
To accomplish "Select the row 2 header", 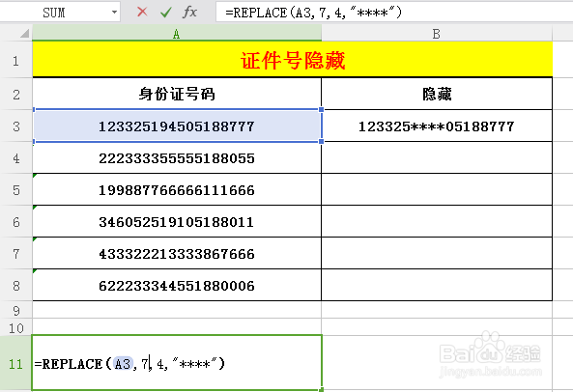I will (16, 95).
